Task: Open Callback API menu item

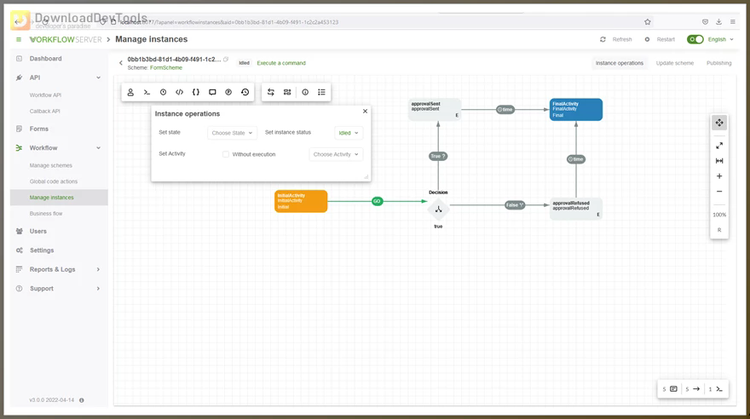Action: click(45, 111)
